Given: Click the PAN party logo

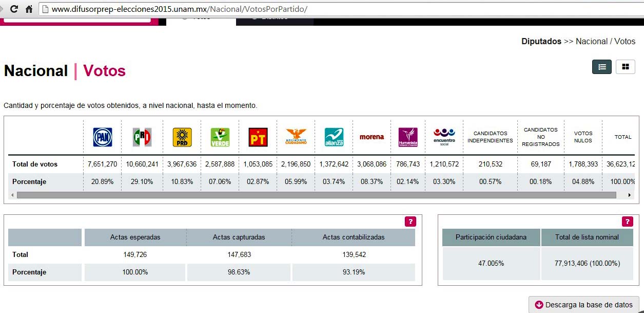Looking at the screenshot, I should 102,137.
